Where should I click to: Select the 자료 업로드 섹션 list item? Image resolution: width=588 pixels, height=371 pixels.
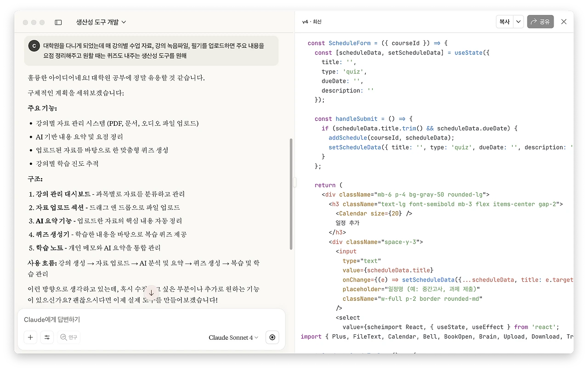(x=104, y=208)
